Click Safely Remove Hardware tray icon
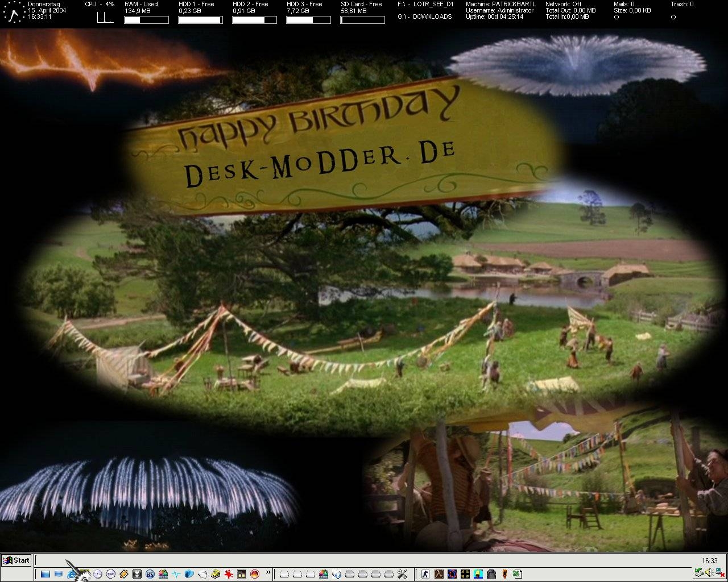 click(x=698, y=572)
